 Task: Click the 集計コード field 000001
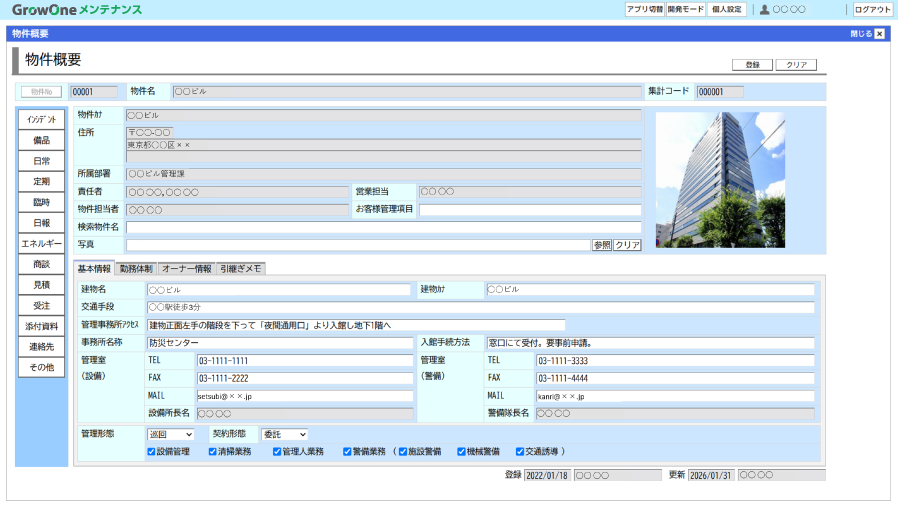click(x=720, y=92)
